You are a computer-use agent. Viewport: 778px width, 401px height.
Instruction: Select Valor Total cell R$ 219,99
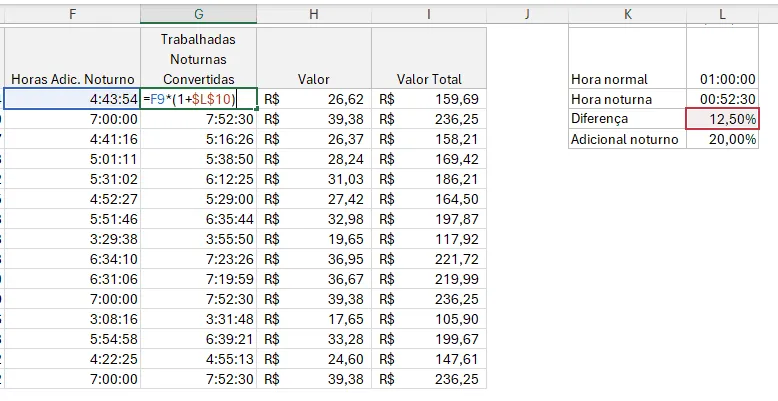[429, 279]
